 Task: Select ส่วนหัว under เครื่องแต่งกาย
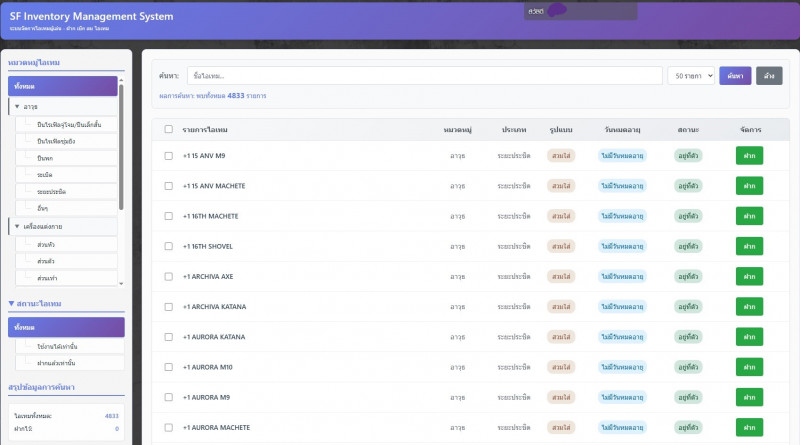pyautogui.click(x=46, y=244)
